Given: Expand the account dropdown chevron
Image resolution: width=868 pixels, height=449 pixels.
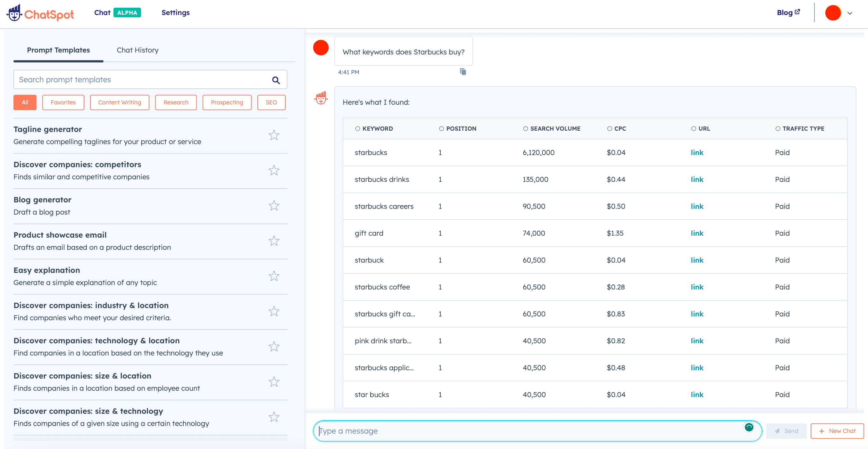Looking at the screenshot, I should (x=850, y=13).
